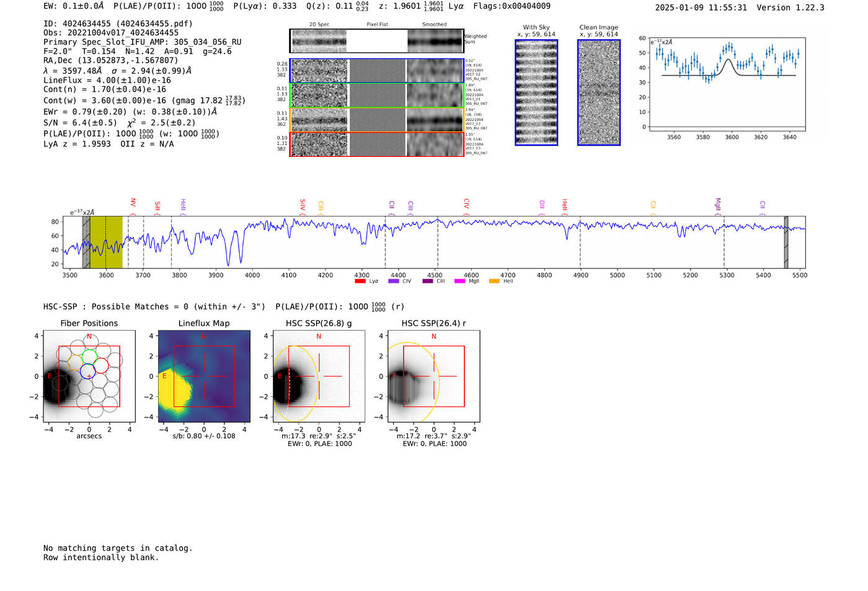Click the SiIV line label above the spectrum
Image resolution: width=868 pixels, height=591 pixels.
(303, 205)
